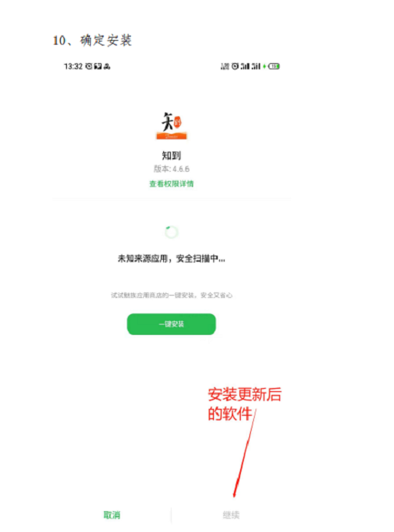Tap the picture notification icon in status bar
394x532 pixels.
click(x=98, y=66)
